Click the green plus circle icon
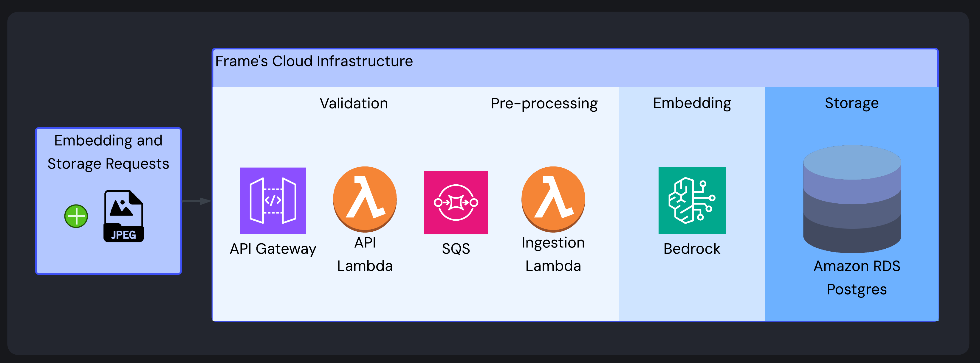 click(76, 216)
